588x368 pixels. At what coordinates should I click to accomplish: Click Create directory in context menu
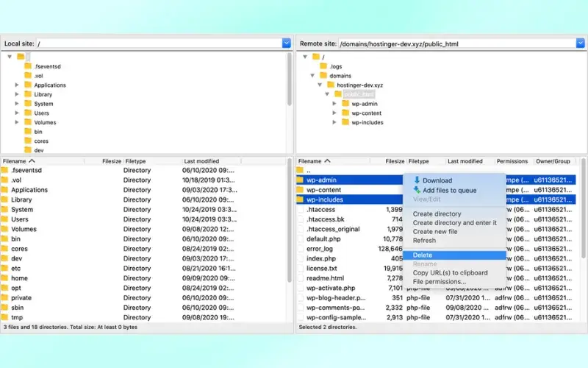pos(437,213)
